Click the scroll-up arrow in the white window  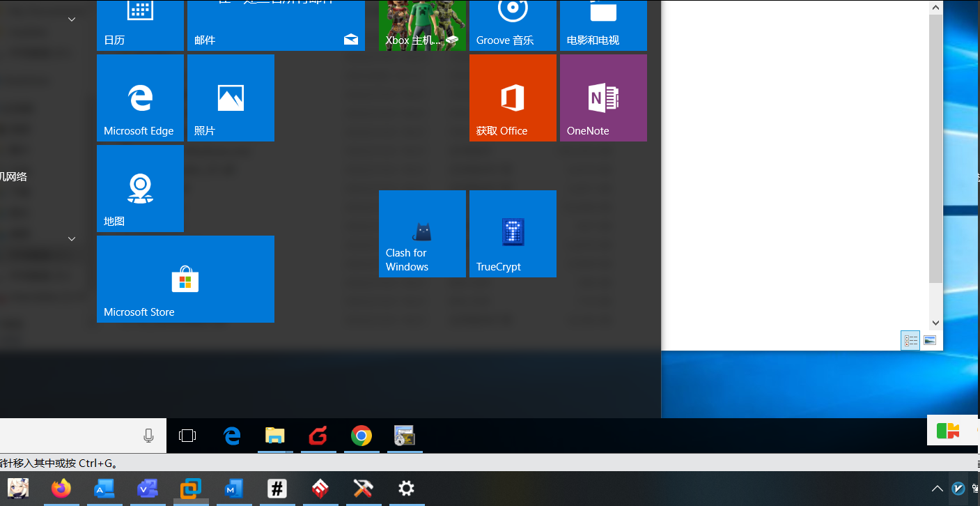936,7
